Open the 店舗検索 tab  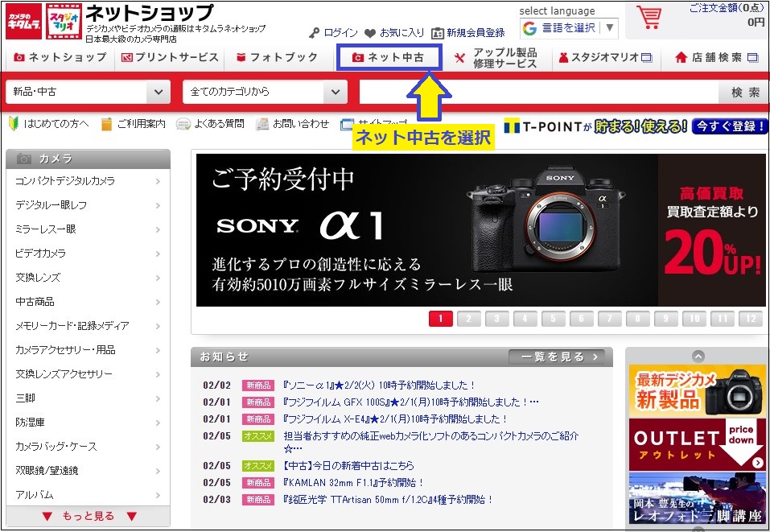pos(717,57)
